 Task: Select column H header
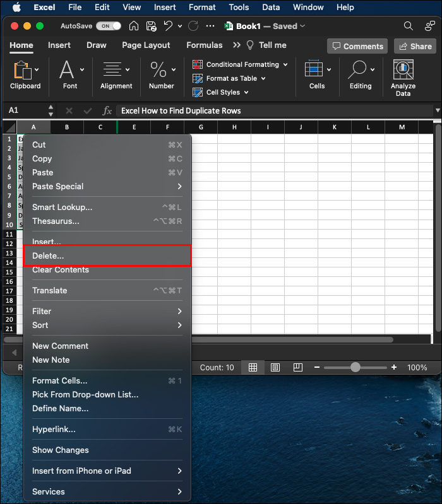pyautogui.click(x=234, y=127)
